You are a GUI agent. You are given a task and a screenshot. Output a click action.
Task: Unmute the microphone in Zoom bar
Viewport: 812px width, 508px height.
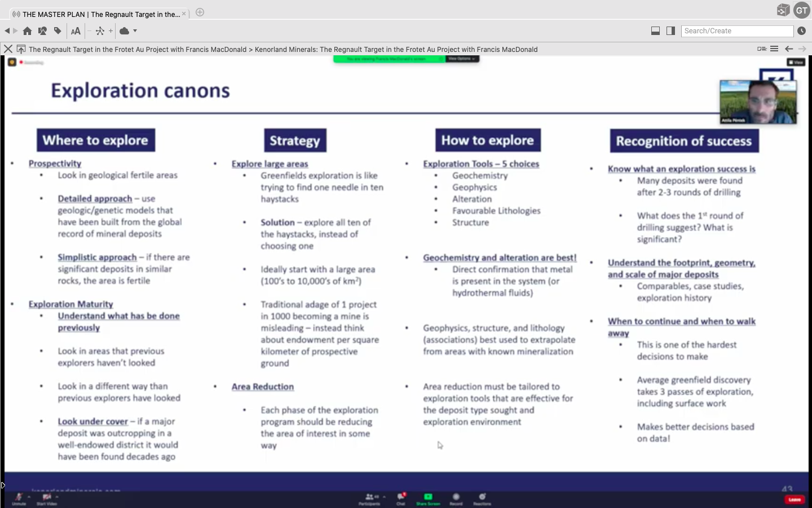click(x=19, y=499)
